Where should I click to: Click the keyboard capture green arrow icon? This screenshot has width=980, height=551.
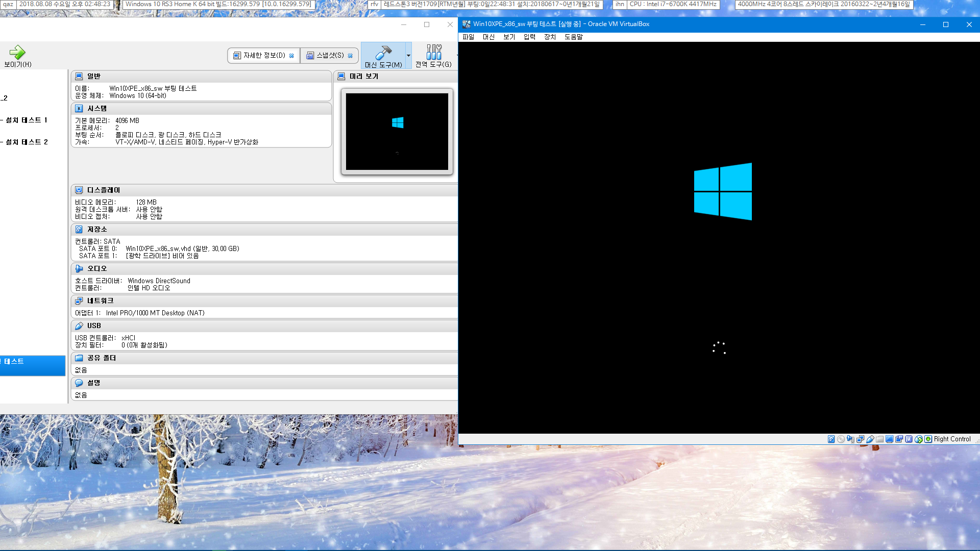(928, 439)
